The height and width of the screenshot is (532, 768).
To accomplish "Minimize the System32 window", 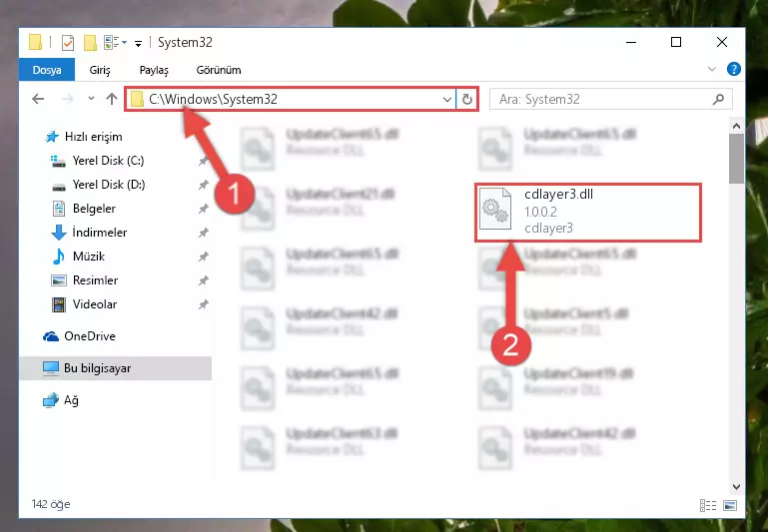I will tap(631, 43).
